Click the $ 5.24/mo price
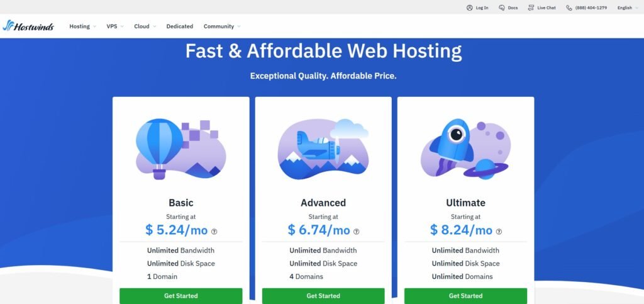Viewport: 644px width, 304px height. (x=177, y=230)
